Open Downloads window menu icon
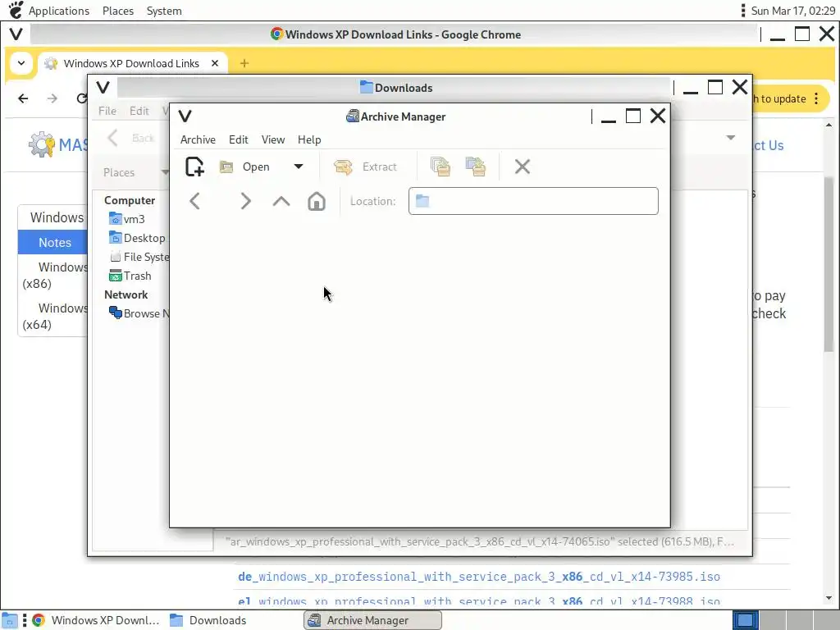Screen dimensions: 840x630 (x=103, y=87)
